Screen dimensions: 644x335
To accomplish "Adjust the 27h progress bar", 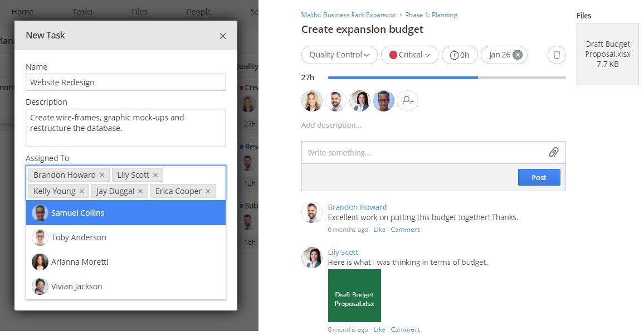I will click(x=446, y=77).
